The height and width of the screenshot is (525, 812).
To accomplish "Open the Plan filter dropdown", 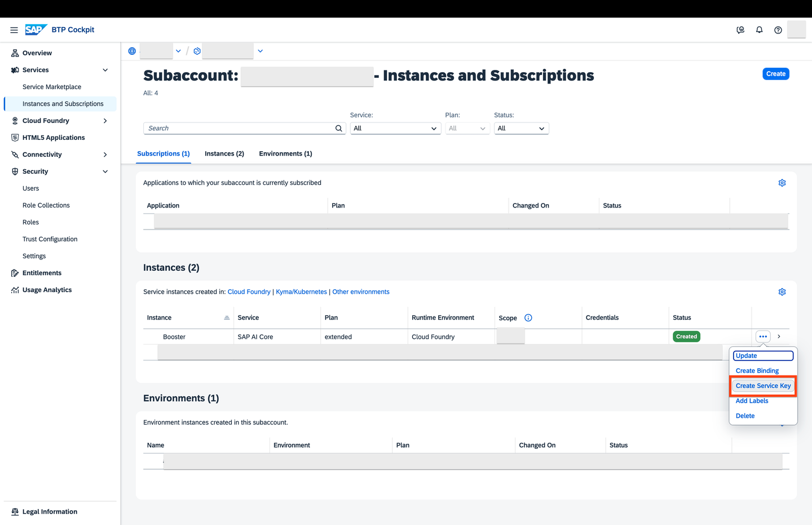I will [466, 128].
